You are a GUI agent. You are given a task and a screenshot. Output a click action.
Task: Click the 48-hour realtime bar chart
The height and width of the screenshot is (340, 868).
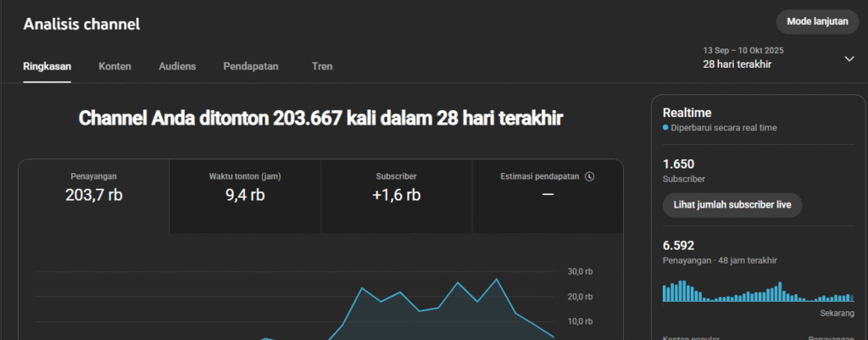click(757, 291)
